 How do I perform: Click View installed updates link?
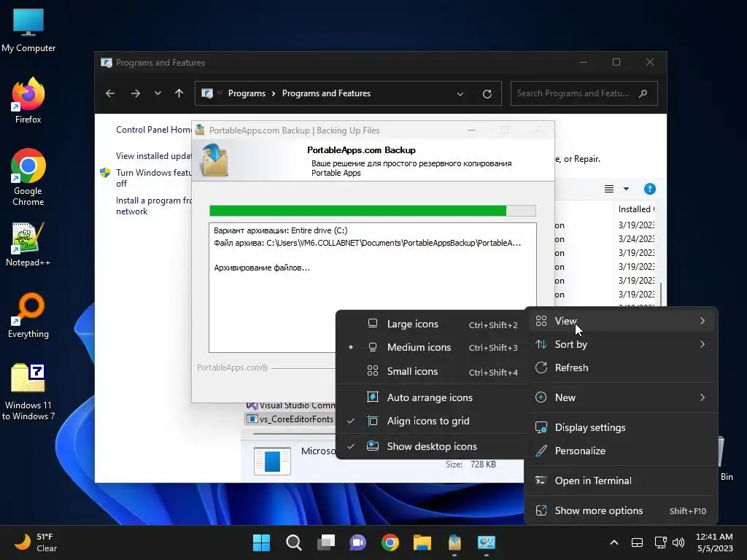point(153,156)
